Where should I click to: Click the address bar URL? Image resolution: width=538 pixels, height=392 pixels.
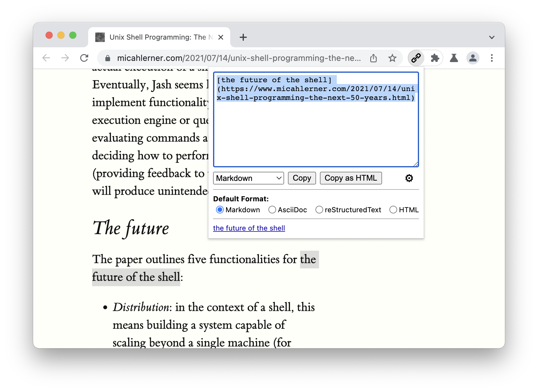(239, 58)
